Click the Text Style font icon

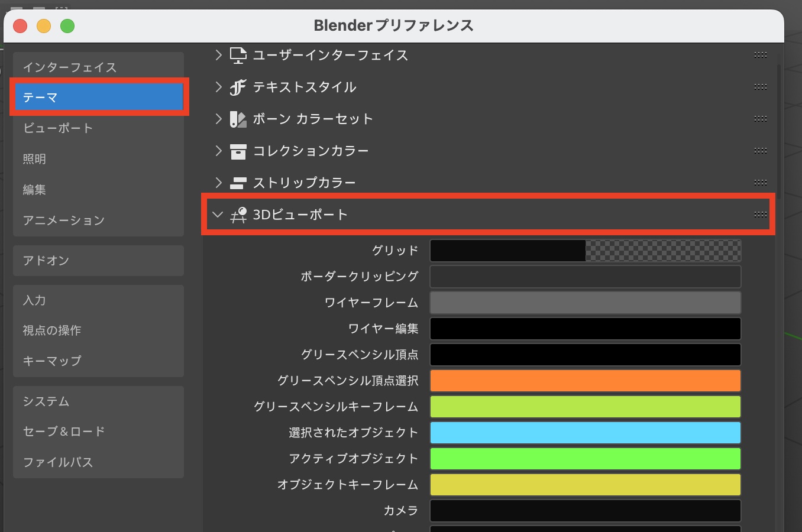click(238, 87)
